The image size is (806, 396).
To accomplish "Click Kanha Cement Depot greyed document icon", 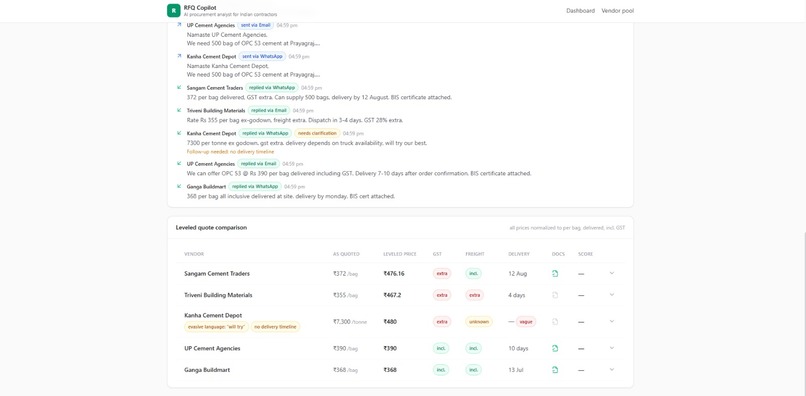I will pyautogui.click(x=555, y=321).
